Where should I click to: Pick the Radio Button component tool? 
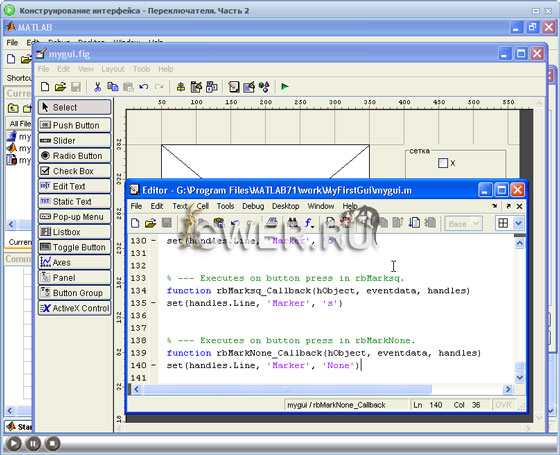[75, 156]
